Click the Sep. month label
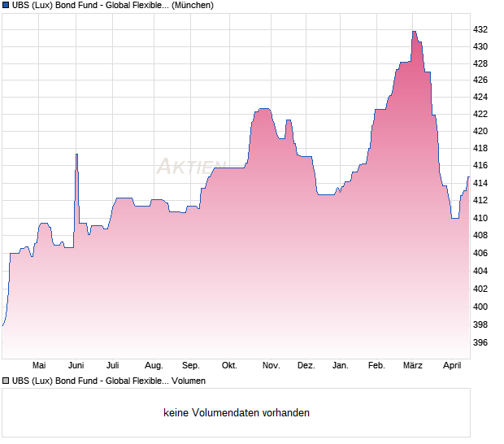504x444 pixels. point(191,365)
